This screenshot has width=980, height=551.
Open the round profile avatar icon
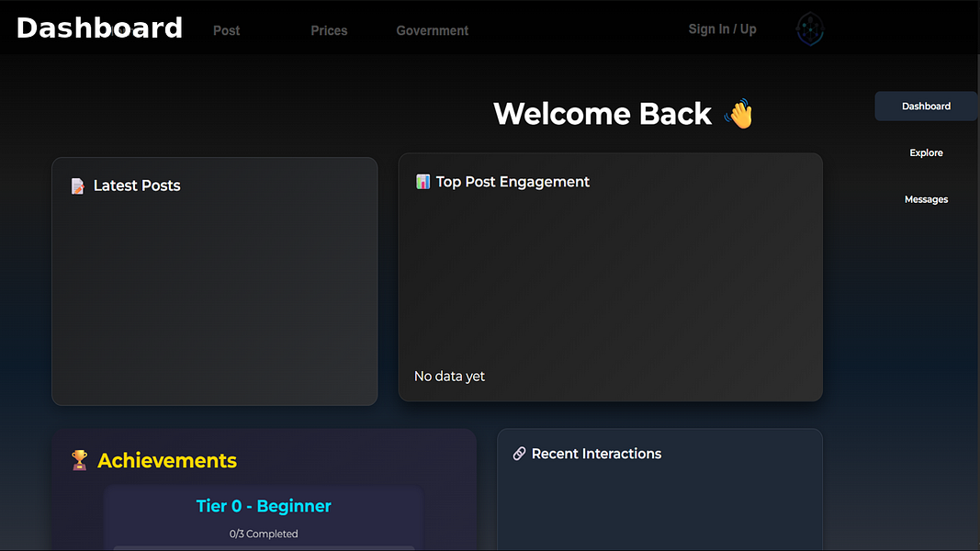point(810,28)
